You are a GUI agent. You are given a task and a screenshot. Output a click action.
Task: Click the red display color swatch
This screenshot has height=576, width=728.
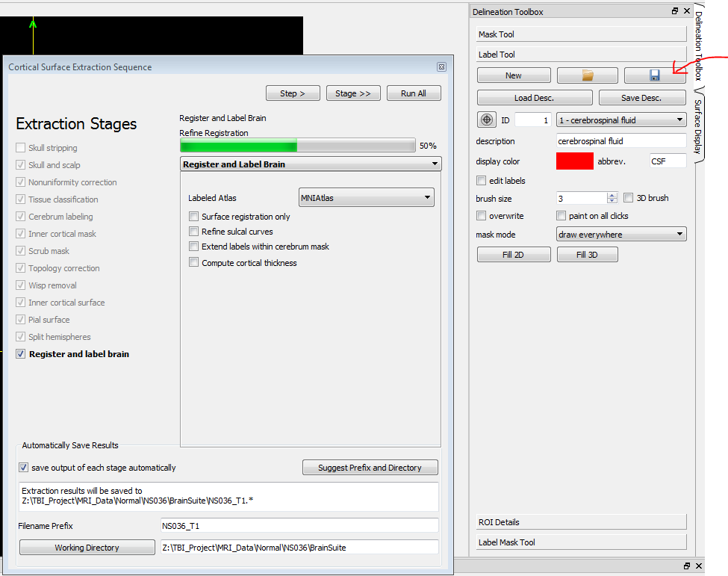pyautogui.click(x=575, y=161)
